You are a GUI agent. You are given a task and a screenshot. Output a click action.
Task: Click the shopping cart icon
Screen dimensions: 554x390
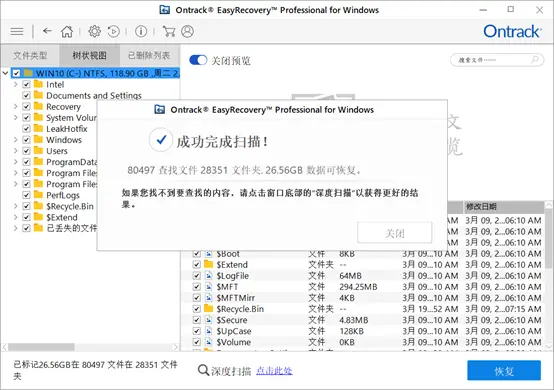point(169,31)
